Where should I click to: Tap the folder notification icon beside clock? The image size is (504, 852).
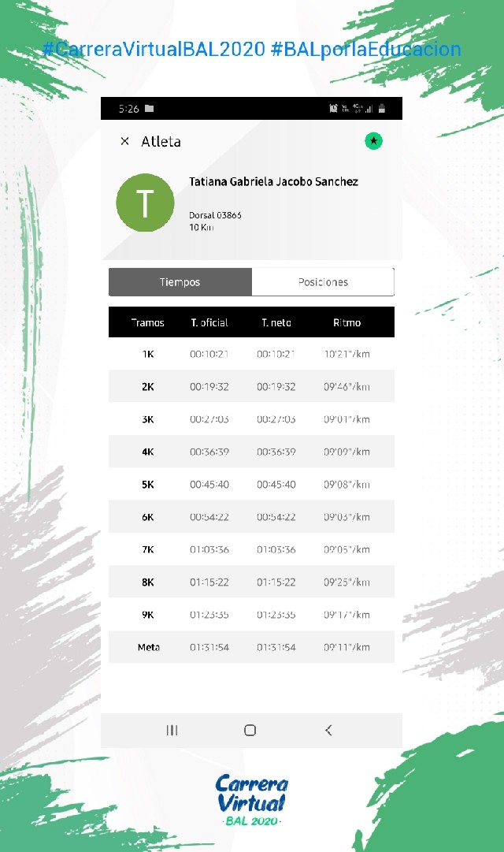pos(150,109)
